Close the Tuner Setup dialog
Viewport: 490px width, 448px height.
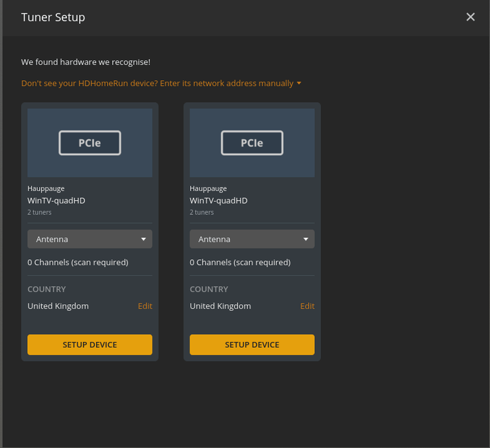[471, 17]
